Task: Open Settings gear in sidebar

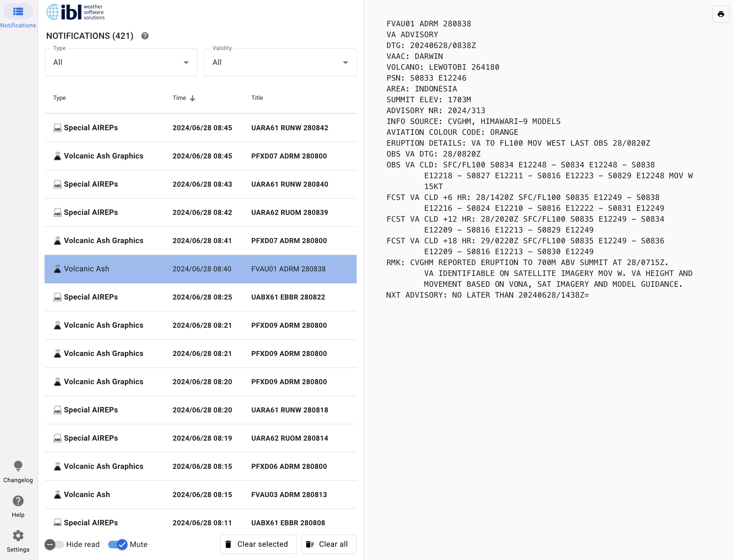Action: pos(18,536)
